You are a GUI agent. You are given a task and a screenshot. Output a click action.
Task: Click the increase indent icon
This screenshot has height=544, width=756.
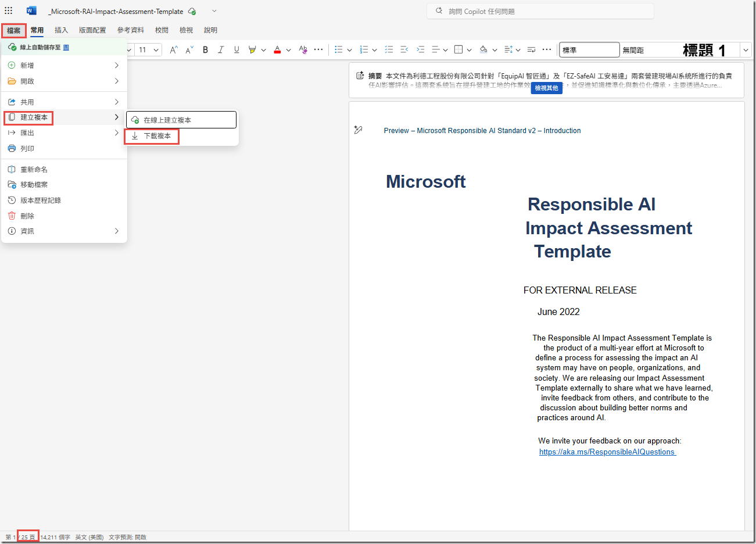(x=421, y=50)
